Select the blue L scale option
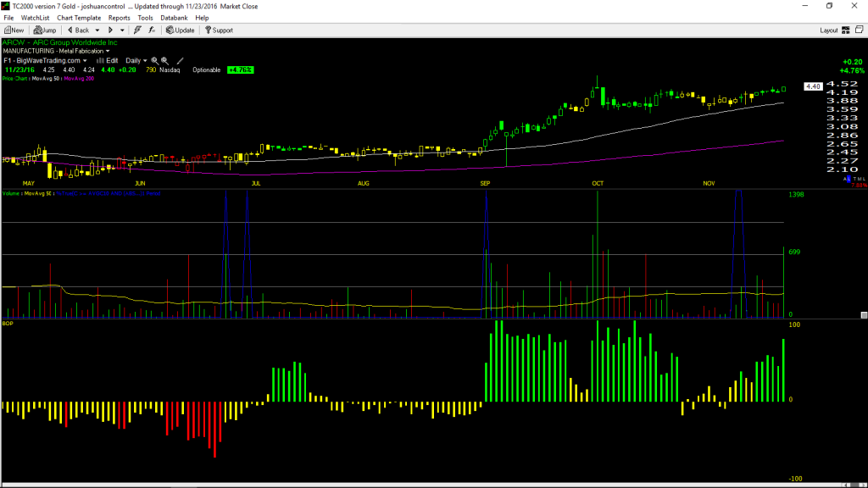Viewport: 868px width, 488px height. pos(849,179)
